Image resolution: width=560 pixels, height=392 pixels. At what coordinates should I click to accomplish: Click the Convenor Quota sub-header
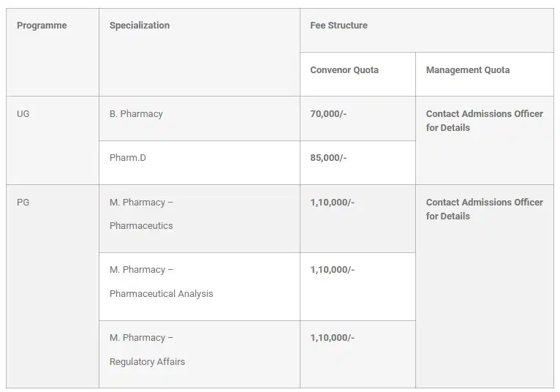coord(344,70)
